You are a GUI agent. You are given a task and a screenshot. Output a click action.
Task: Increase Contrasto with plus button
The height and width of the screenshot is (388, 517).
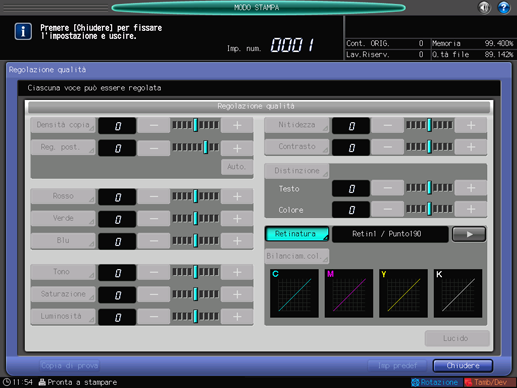coord(471,147)
